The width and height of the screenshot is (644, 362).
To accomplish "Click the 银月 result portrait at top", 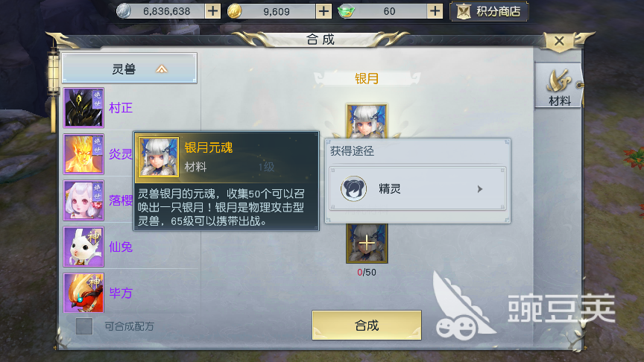I will click(x=367, y=121).
